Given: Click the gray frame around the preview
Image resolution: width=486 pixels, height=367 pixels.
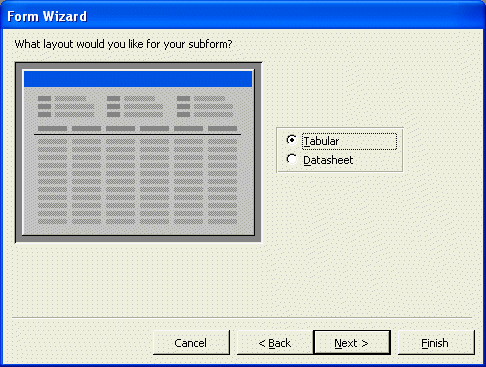Looking at the screenshot, I should pos(138,65).
